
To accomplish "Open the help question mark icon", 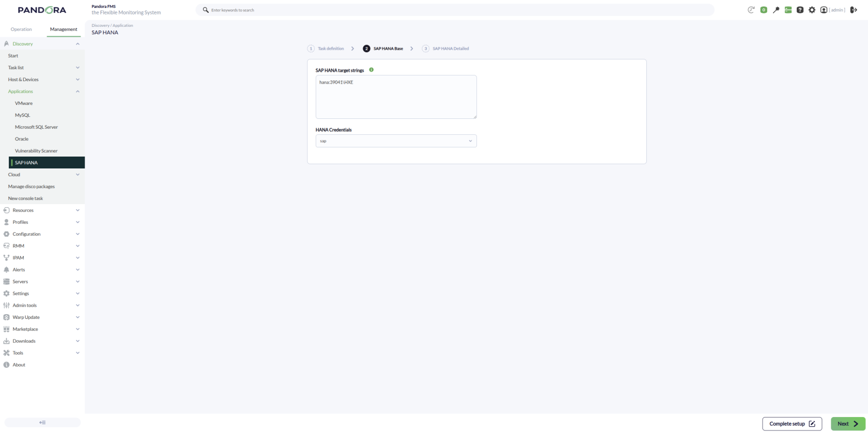I will pos(800,10).
